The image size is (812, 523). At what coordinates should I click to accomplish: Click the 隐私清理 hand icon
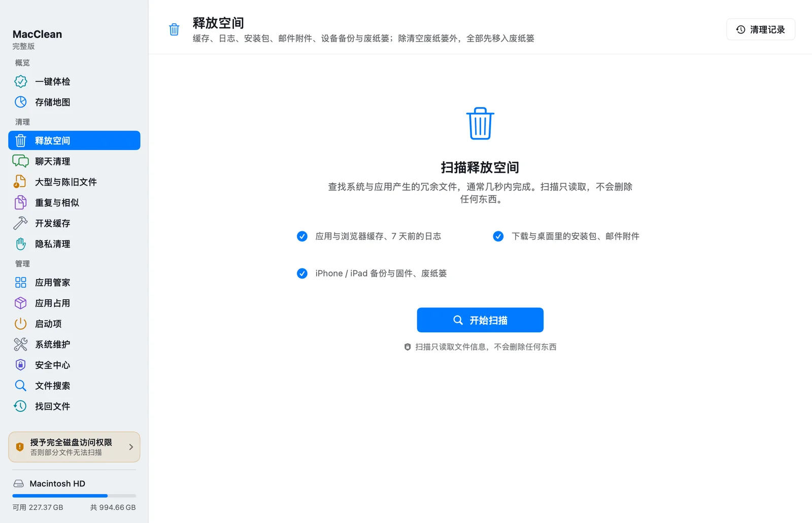[20, 244]
